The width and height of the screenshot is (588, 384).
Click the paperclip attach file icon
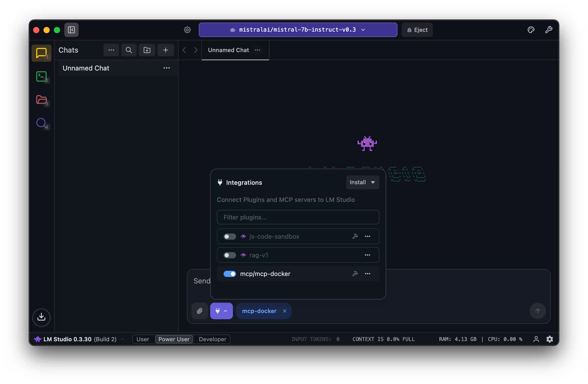(200, 311)
